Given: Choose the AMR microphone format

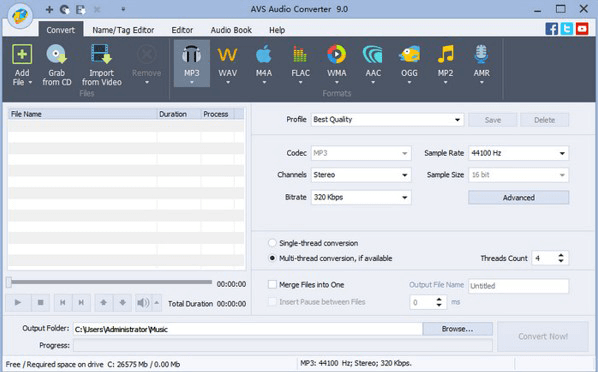Looking at the screenshot, I should [x=481, y=64].
